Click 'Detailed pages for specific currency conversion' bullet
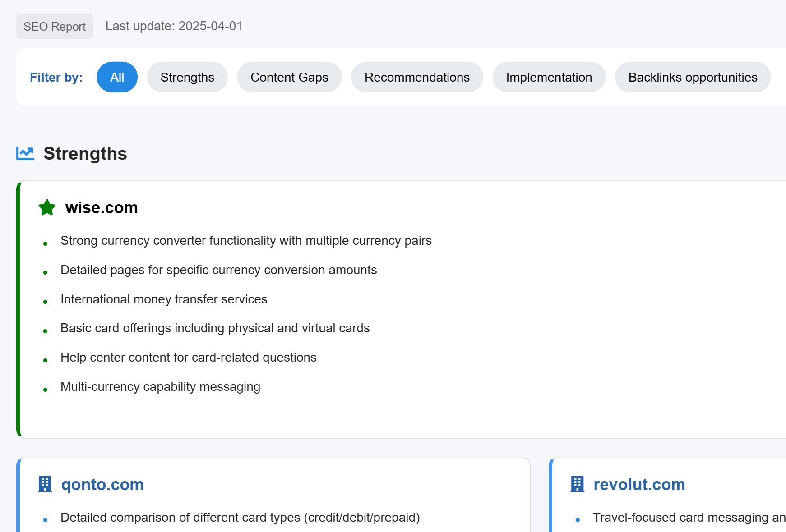Viewport: 786px width, 532px height. coord(218,270)
